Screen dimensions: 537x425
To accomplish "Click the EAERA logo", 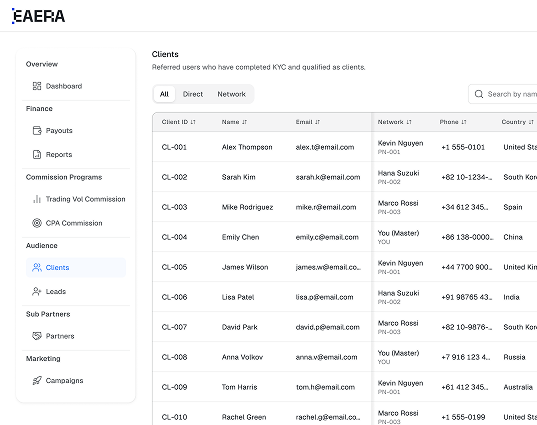I will point(38,16).
